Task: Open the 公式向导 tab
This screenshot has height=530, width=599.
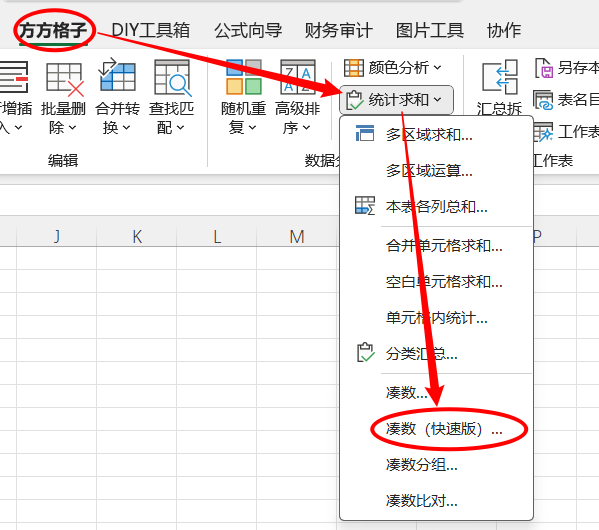Action: [x=248, y=30]
